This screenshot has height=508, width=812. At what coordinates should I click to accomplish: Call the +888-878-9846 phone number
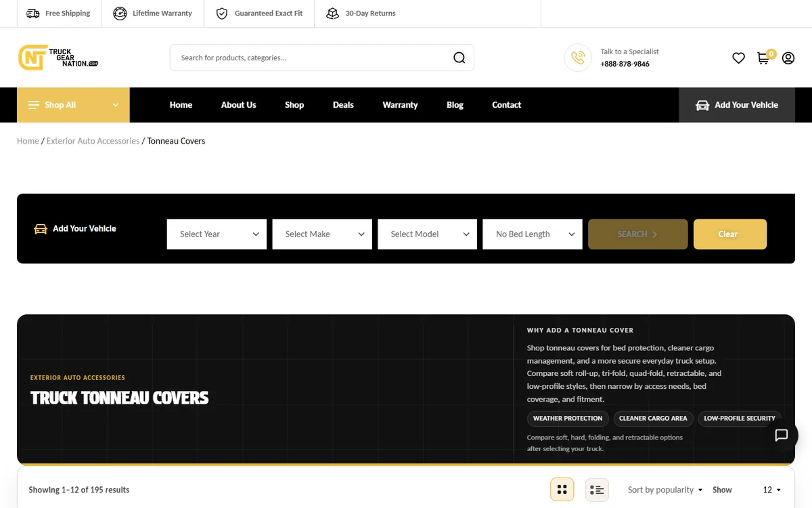point(625,64)
